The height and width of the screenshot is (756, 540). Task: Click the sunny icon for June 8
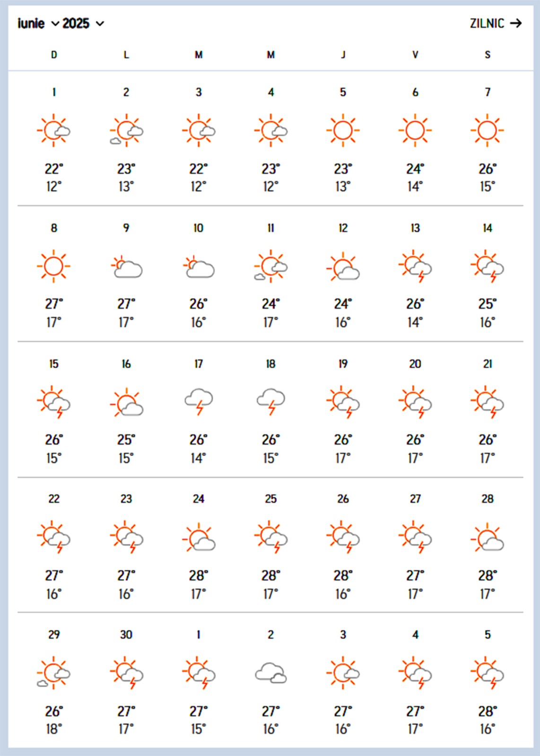click(54, 266)
